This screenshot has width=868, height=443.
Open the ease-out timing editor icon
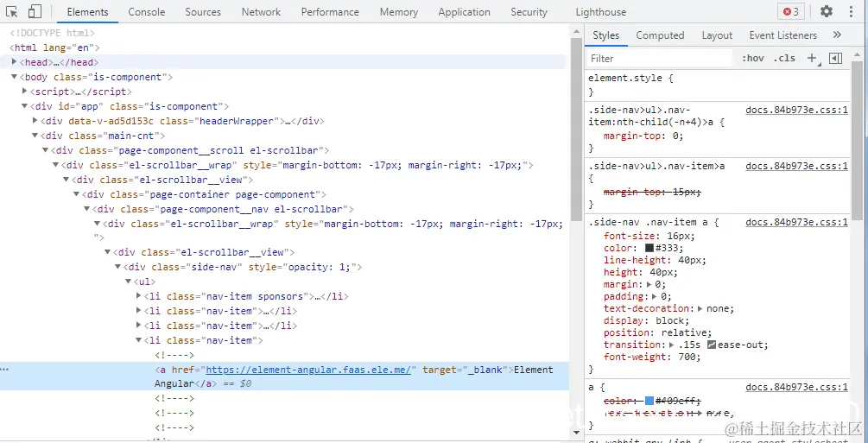pos(712,345)
